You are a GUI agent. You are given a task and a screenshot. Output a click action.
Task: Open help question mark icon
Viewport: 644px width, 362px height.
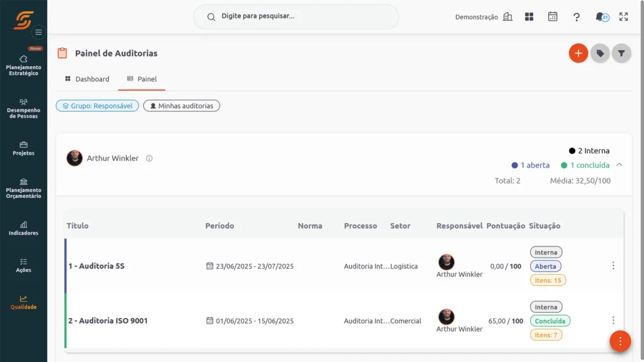577,17
